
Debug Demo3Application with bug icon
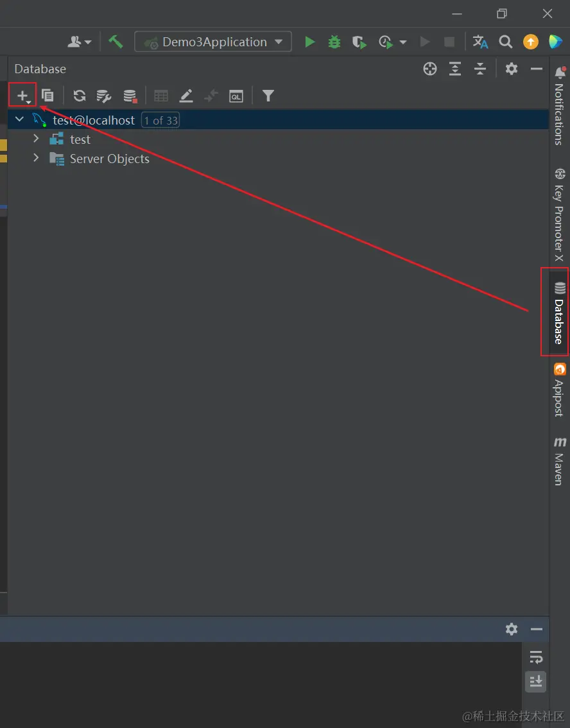[x=334, y=42]
